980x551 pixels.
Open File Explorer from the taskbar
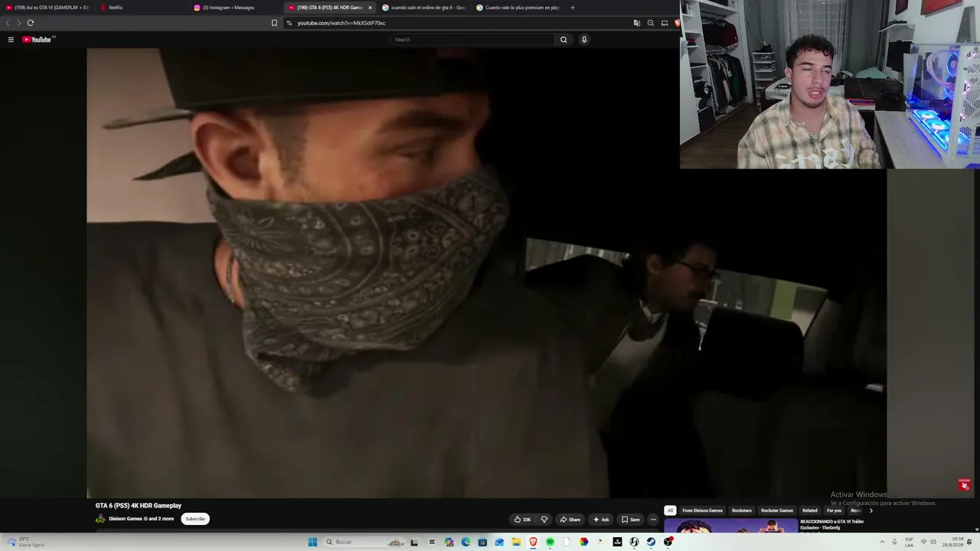516,542
